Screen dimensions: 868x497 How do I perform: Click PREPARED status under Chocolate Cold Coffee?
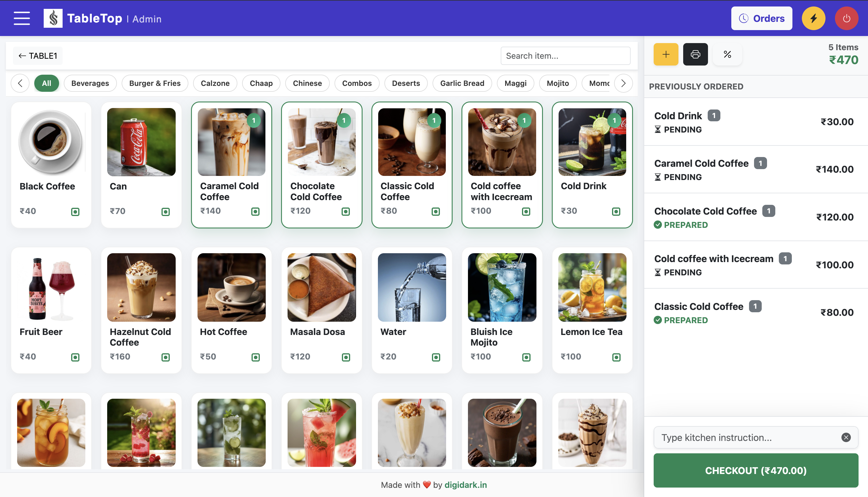(681, 225)
